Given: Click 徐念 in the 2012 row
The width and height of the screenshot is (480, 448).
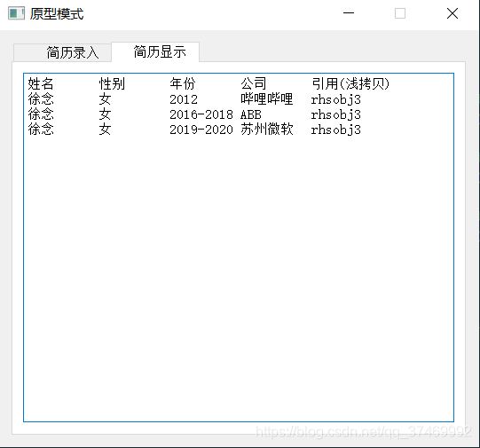Looking at the screenshot, I should [41, 98].
